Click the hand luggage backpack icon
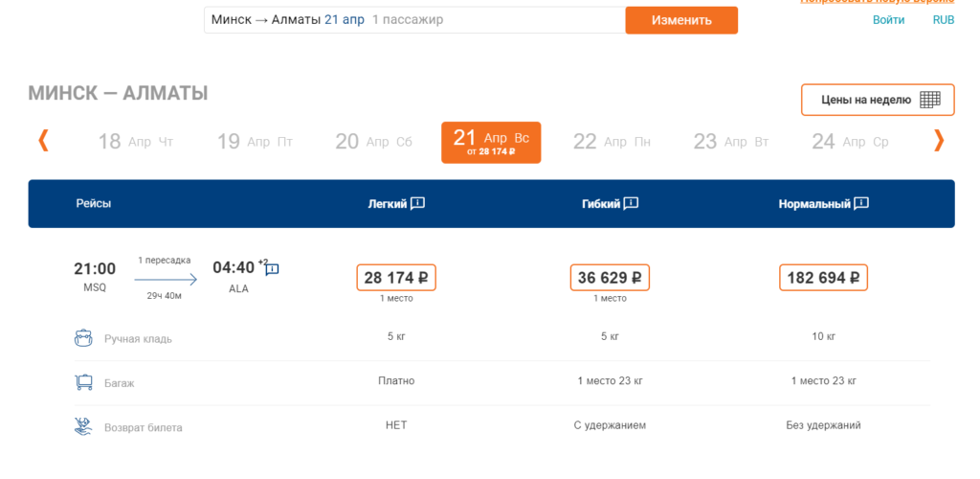 click(83, 338)
